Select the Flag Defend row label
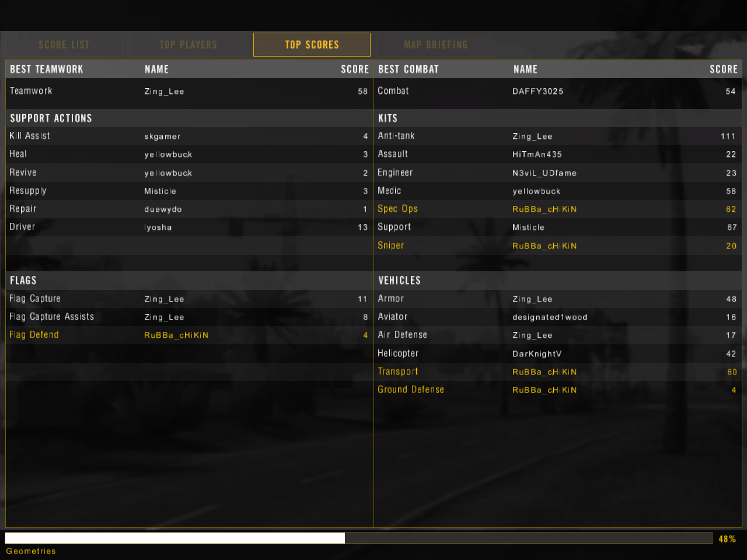The height and width of the screenshot is (560, 747). [x=34, y=335]
